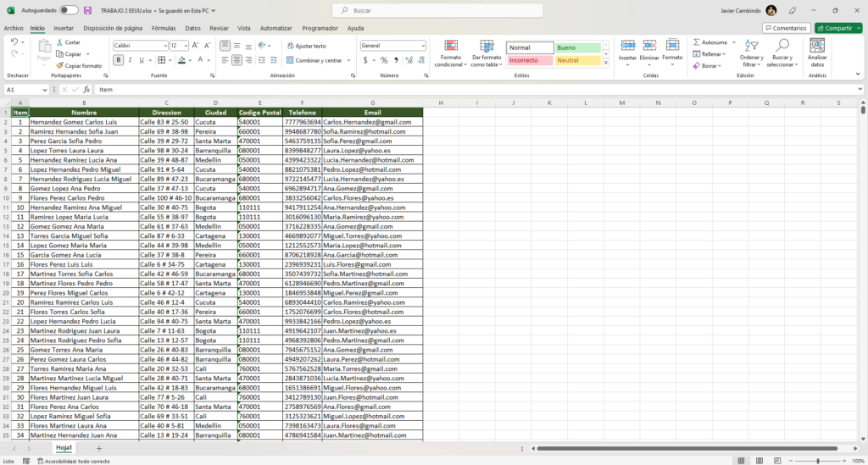Switch to the Revisar tab

click(220, 28)
